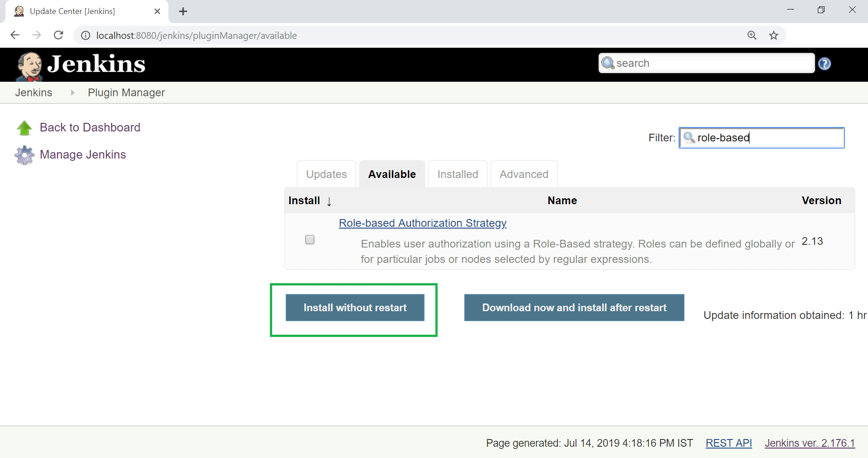Sort by the Install column arrow
Image resolution: width=868 pixels, height=458 pixels.
coord(329,201)
